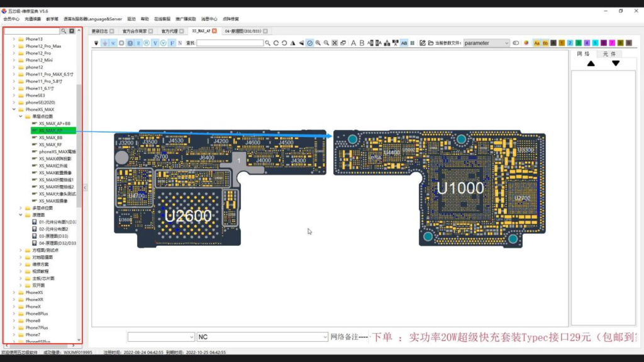Show side A of the board
The width and height of the screenshot is (644, 362).
(353, 43)
